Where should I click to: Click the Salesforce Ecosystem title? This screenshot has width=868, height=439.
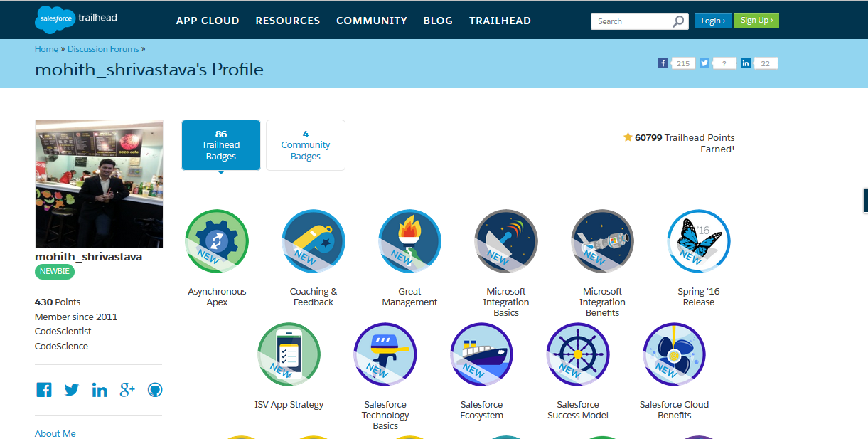point(482,410)
